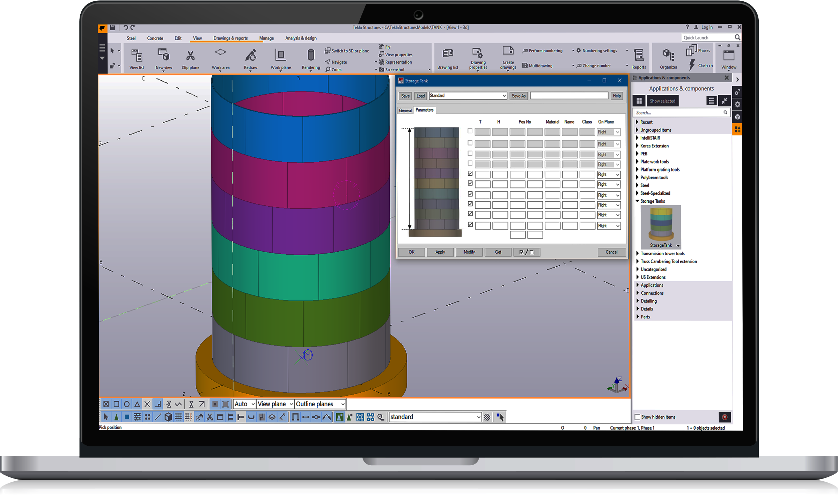Expand the Transmission tower tools group
This screenshot has width=838, height=504.
click(637, 254)
